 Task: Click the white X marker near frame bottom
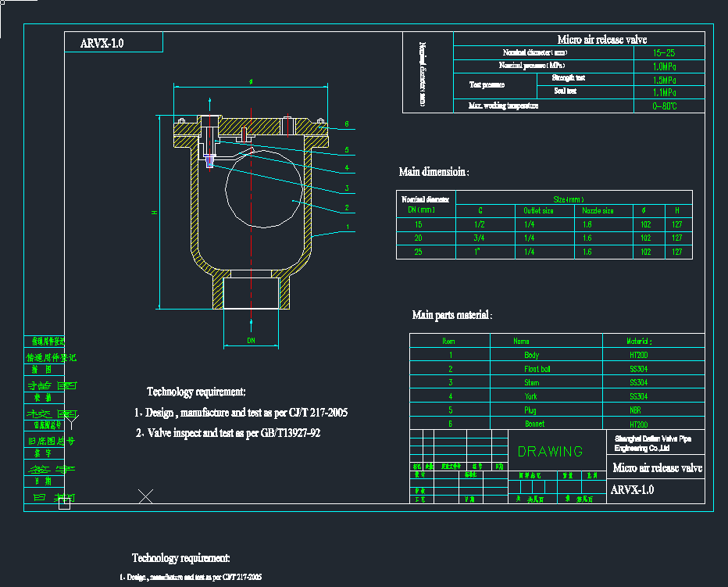(x=146, y=496)
